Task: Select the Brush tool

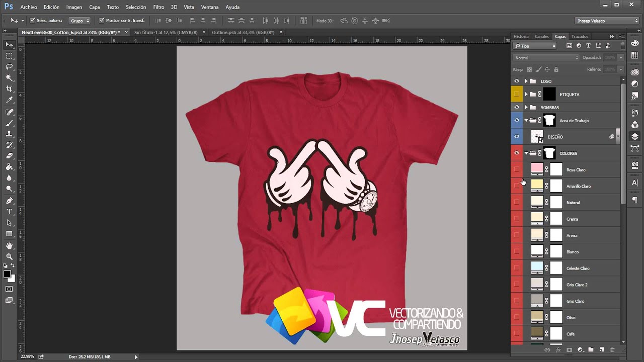Action: click(x=9, y=123)
